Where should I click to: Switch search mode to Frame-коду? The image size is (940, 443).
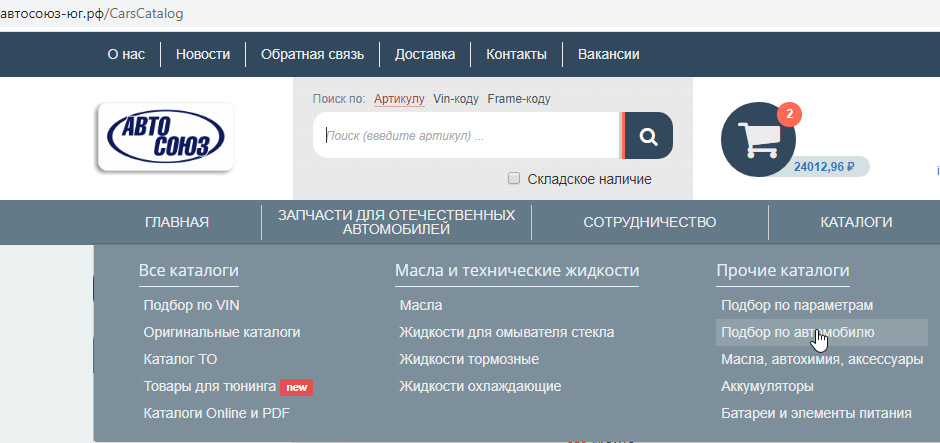click(x=518, y=99)
